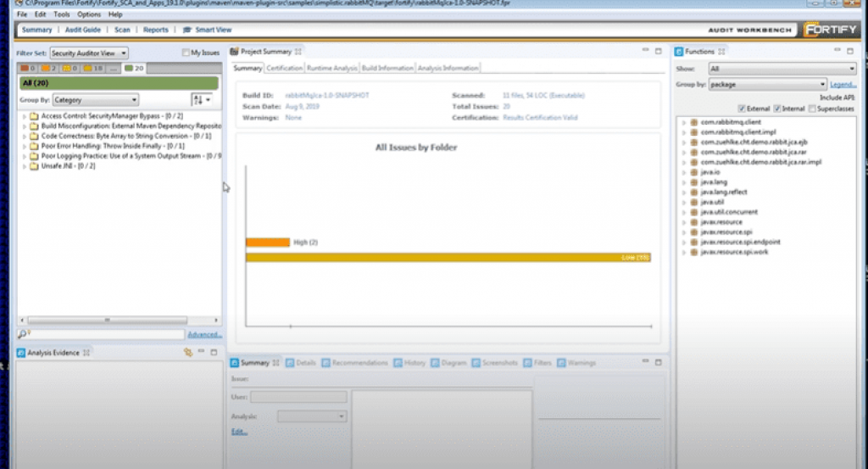Open the Group By Category dropdown
Viewport: 868px width, 469px height.
tap(95, 100)
